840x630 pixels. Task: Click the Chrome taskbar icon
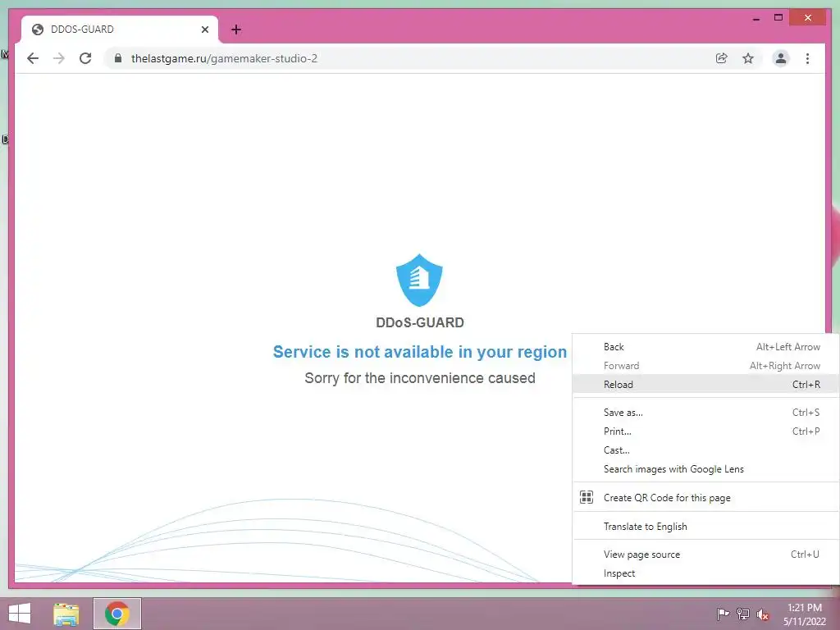tap(117, 614)
